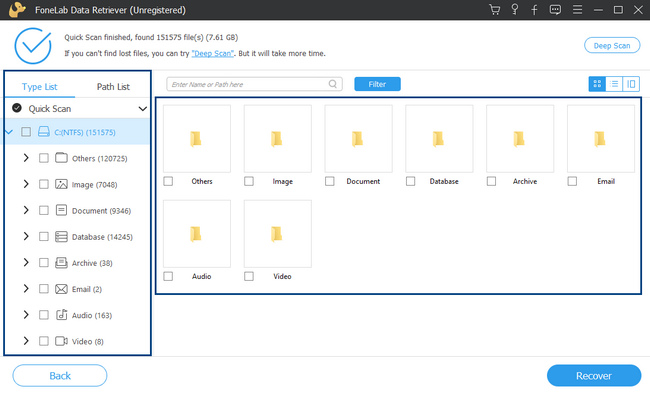Click the Enter Name or Path search field
This screenshot has width=650, height=395.
tap(254, 84)
